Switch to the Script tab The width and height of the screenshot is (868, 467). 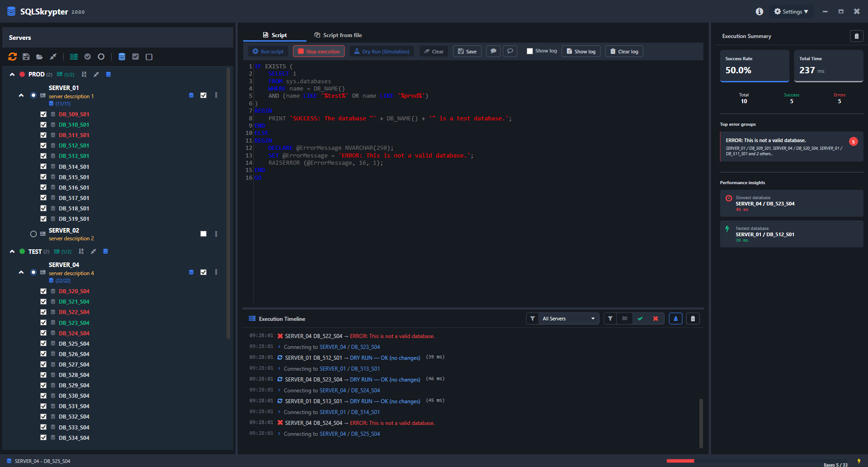pos(275,35)
